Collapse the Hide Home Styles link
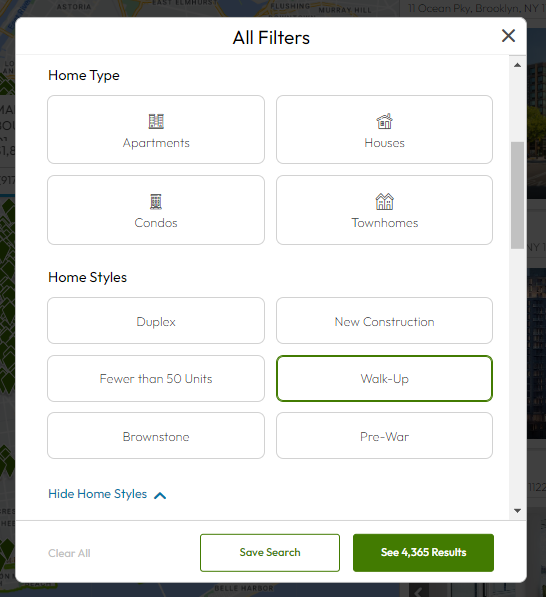The image size is (546, 597). click(97, 494)
